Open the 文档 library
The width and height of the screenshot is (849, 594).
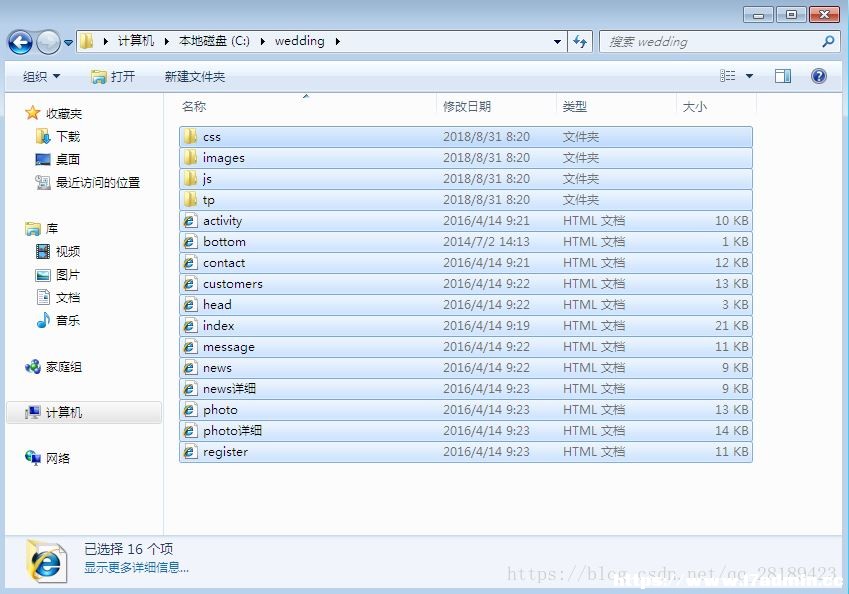click(68, 297)
